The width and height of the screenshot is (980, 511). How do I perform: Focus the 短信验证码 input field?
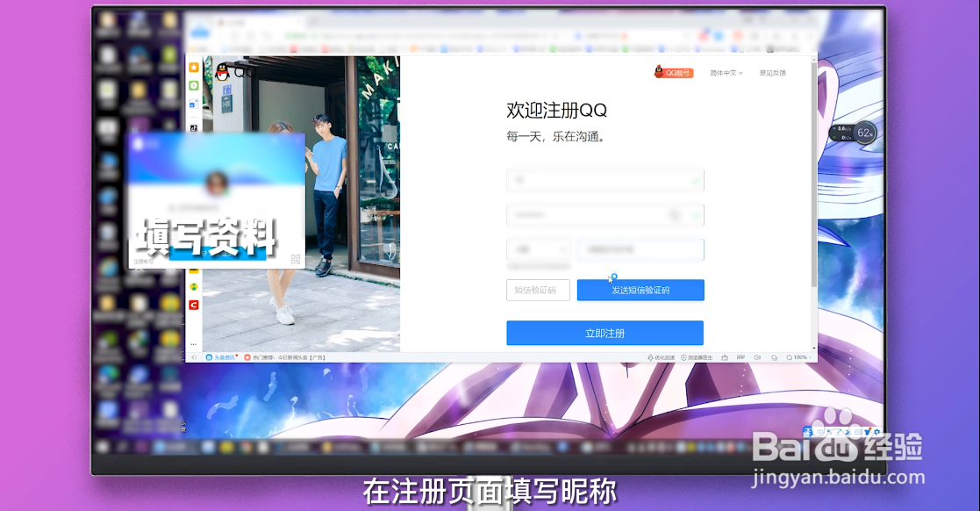[x=538, y=291]
